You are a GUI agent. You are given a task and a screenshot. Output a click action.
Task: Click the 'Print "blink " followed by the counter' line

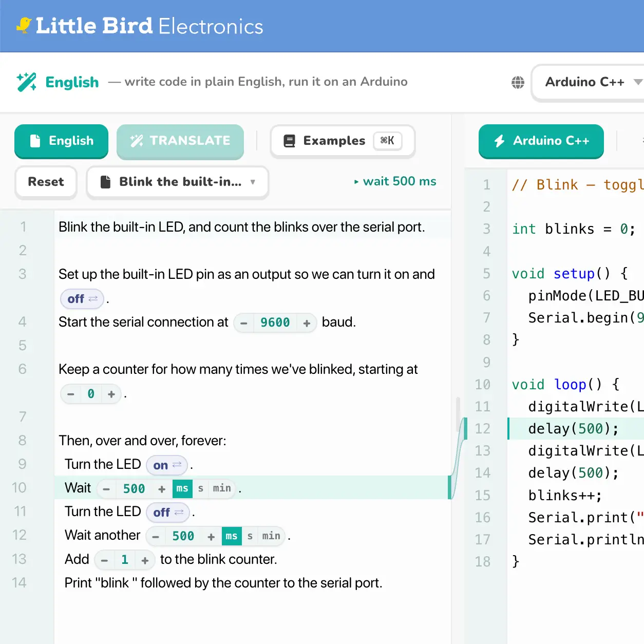tap(223, 583)
